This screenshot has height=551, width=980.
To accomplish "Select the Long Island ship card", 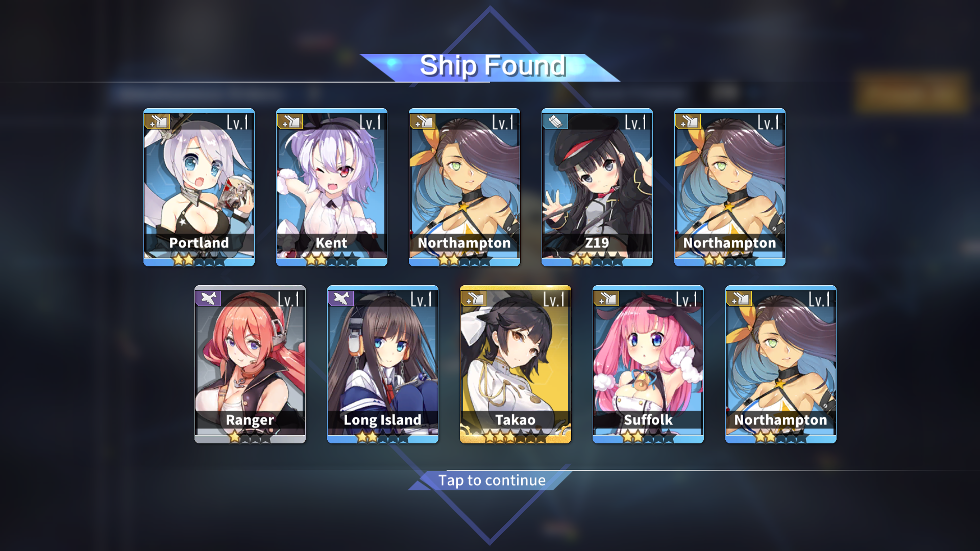I will pyautogui.click(x=383, y=364).
